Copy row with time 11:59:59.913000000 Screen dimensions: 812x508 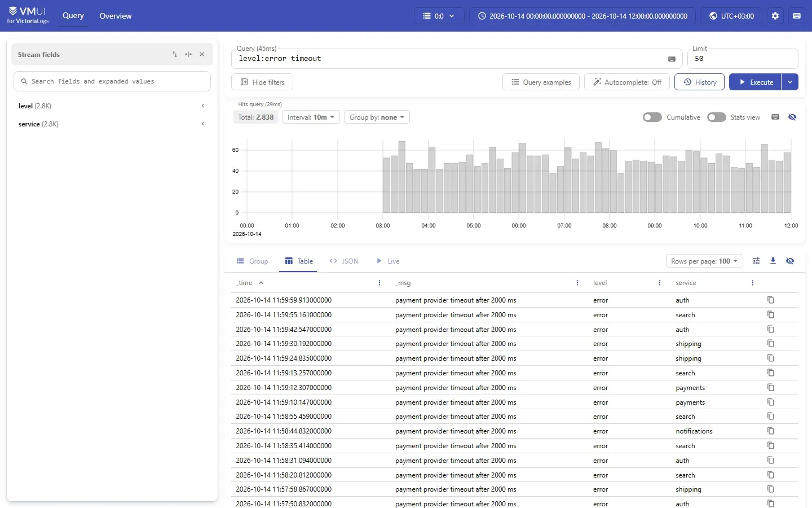tap(771, 300)
